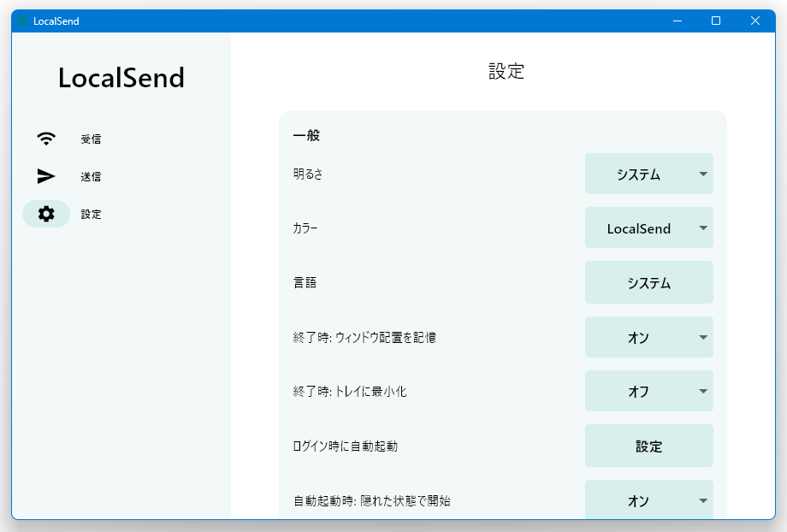Open the ウィンドウ配置を記憶 dropdown

tap(649, 337)
